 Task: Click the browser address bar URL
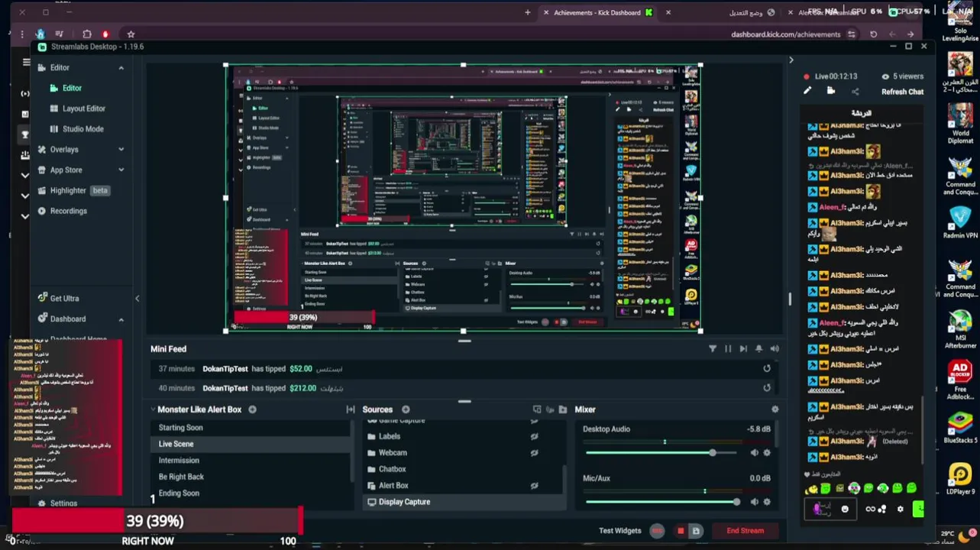coord(785,34)
